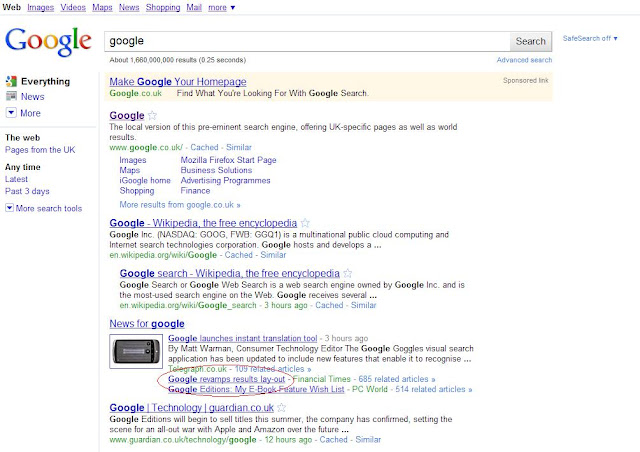This screenshot has height=452, width=640.
Task: Open Similar link for www.google.co.uk
Action: click(239, 147)
